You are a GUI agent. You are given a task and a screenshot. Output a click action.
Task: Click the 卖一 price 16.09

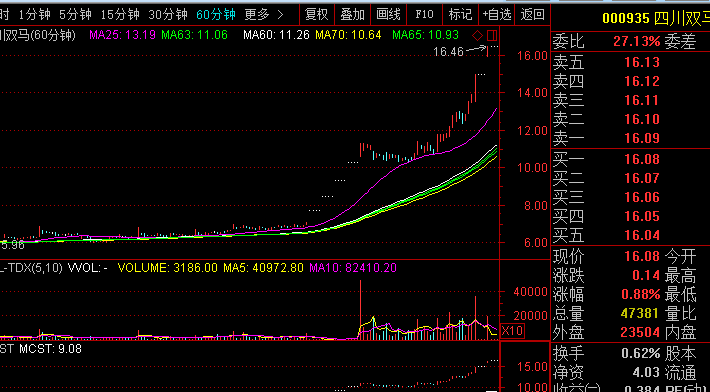pyautogui.click(x=642, y=138)
